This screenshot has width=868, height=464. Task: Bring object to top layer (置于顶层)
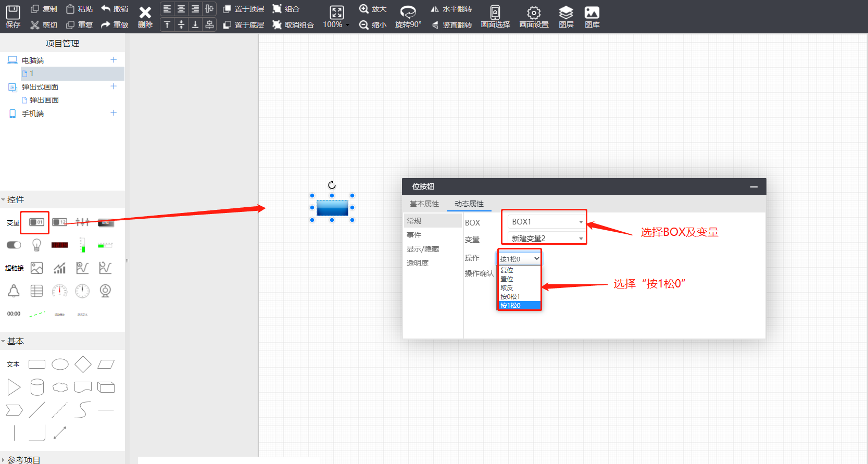tap(244, 9)
